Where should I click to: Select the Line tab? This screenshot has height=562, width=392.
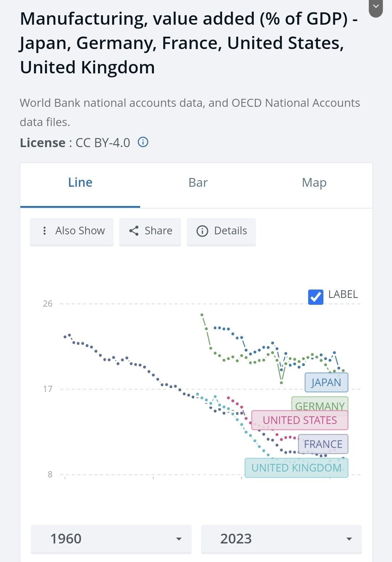pyautogui.click(x=80, y=182)
